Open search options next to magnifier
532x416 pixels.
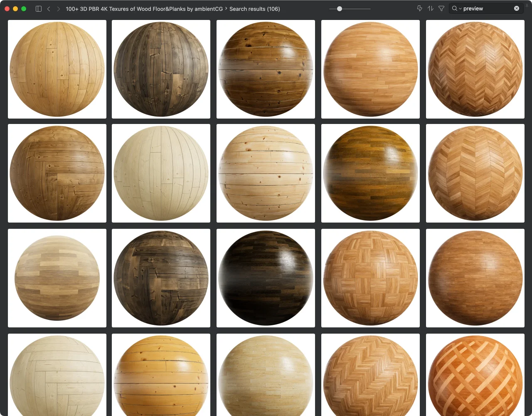(x=457, y=8)
